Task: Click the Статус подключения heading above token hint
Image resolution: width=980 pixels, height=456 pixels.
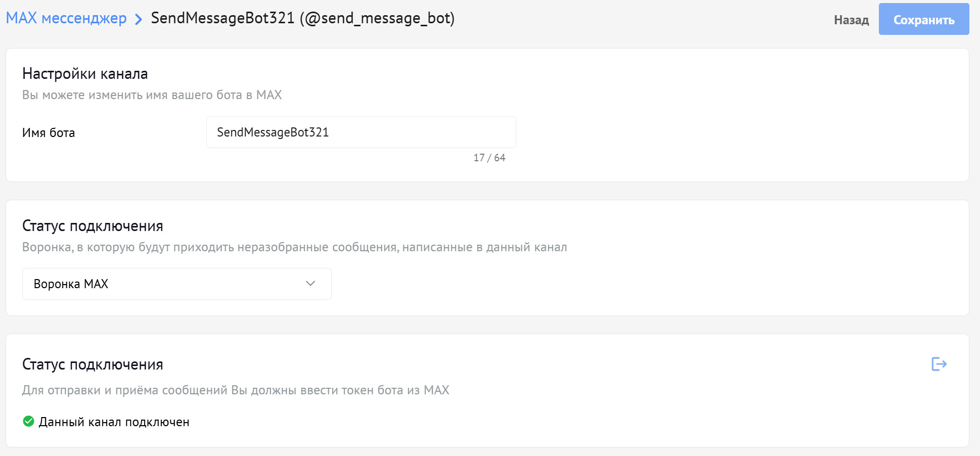Action: 93,364
